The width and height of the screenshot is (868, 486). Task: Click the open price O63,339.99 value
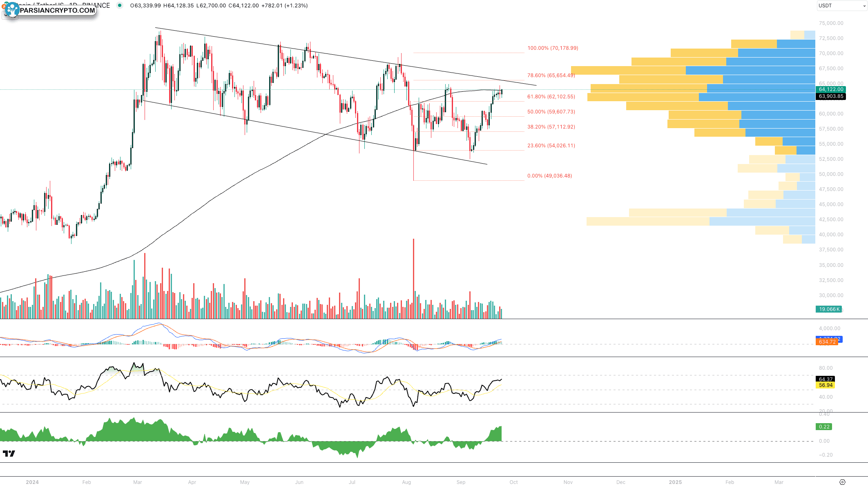145,5
